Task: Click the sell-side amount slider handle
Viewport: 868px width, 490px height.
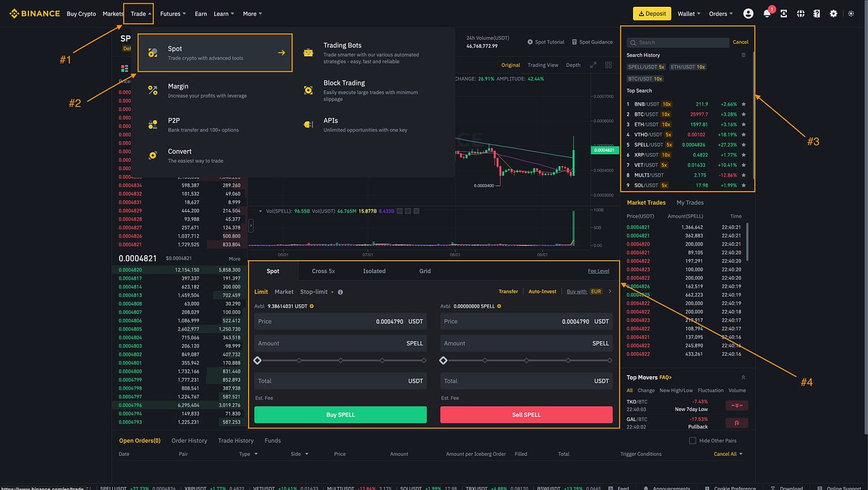Action: tap(443, 360)
